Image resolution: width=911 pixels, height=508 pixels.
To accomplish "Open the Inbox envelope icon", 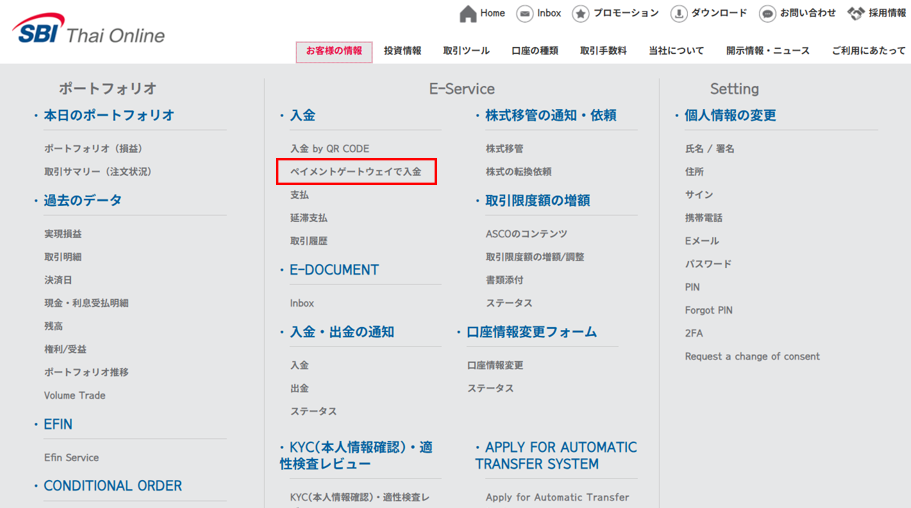I will pos(525,13).
